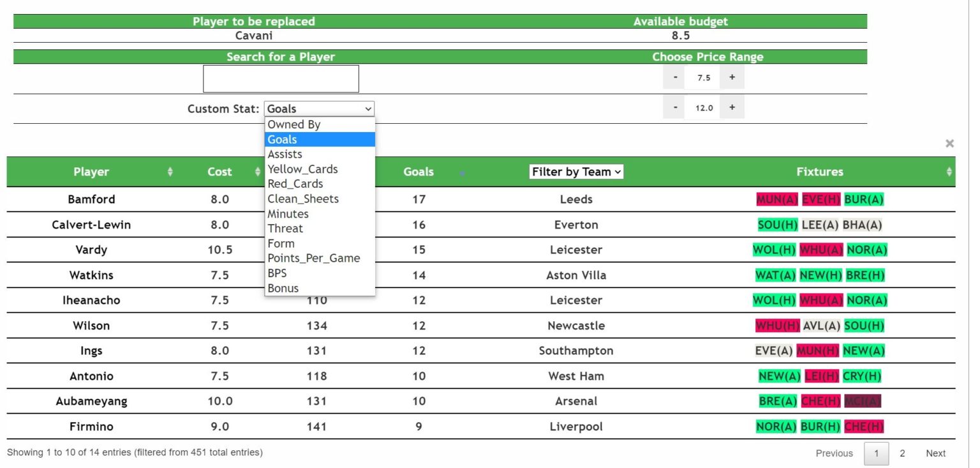Click Bamford's BUR(A) fixture badge
Screen dimensions: 980x468
click(x=864, y=199)
